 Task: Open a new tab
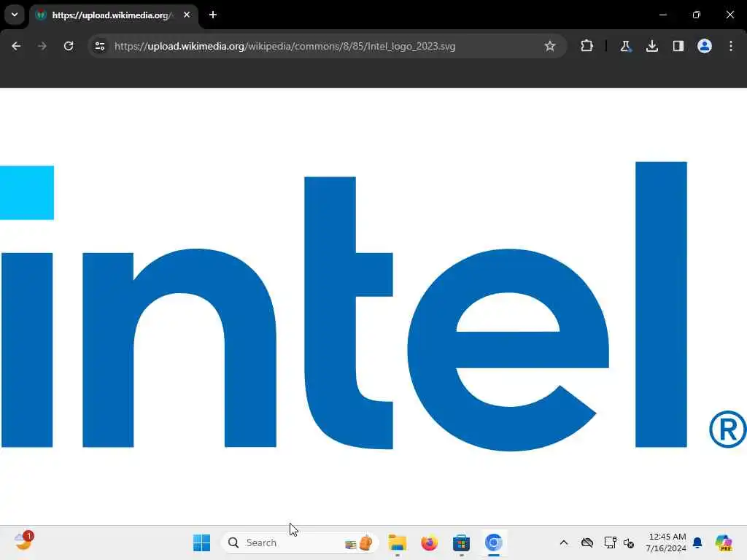click(x=213, y=15)
